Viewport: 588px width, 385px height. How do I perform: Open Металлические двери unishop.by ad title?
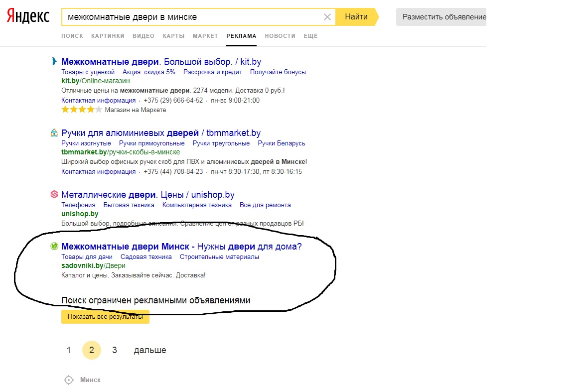pyautogui.click(x=148, y=195)
